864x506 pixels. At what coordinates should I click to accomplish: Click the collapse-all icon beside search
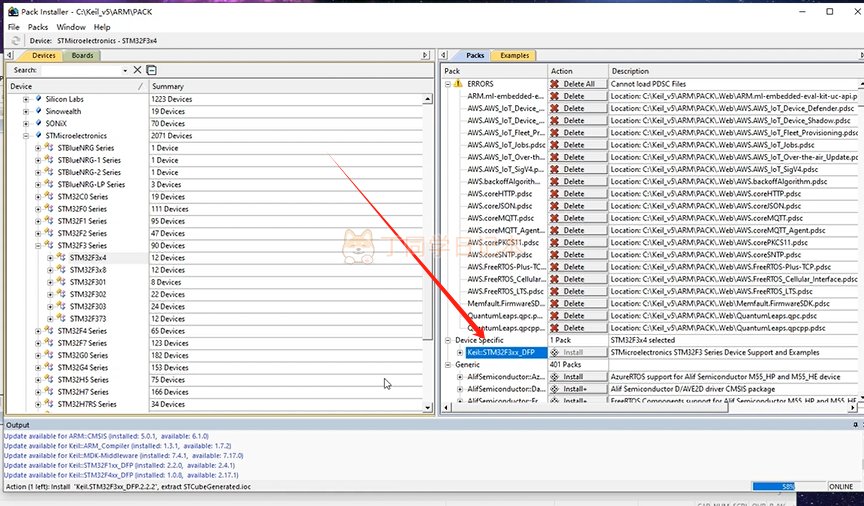151,70
